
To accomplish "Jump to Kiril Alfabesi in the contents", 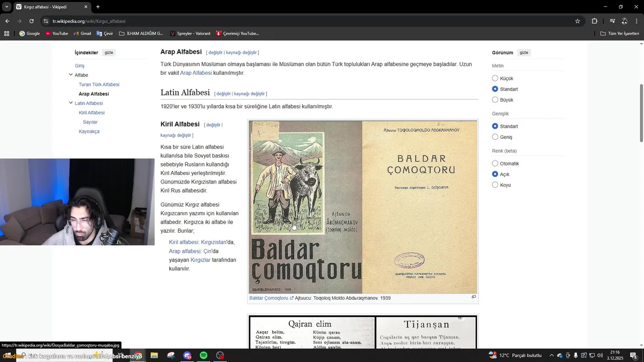I will point(92,113).
